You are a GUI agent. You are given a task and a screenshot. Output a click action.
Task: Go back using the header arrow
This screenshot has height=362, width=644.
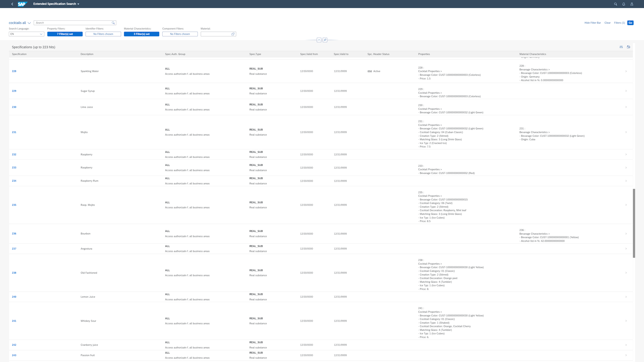tap(12, 4)
